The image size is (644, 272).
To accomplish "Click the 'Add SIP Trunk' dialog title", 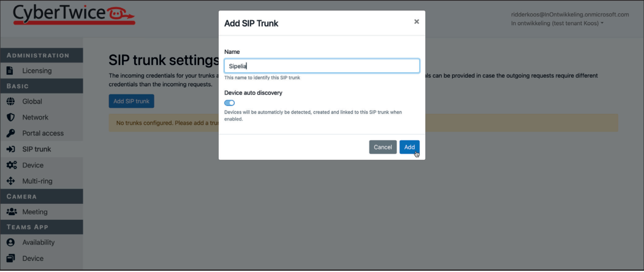I will tap(251, 23).
